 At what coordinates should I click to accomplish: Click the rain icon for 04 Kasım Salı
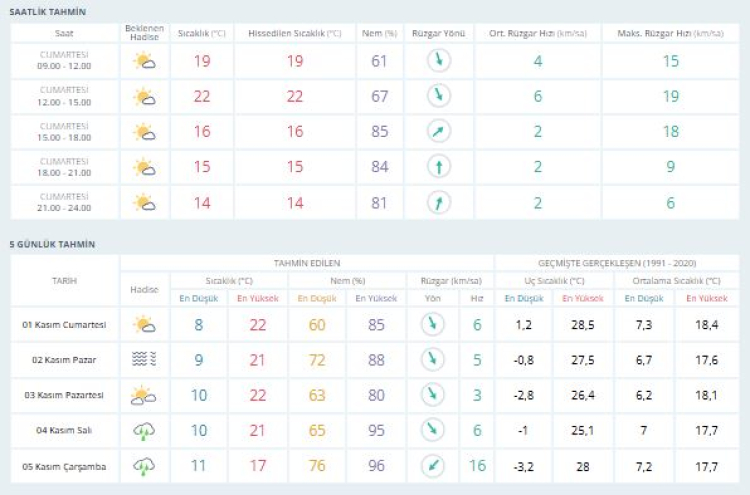coord(144,431)
